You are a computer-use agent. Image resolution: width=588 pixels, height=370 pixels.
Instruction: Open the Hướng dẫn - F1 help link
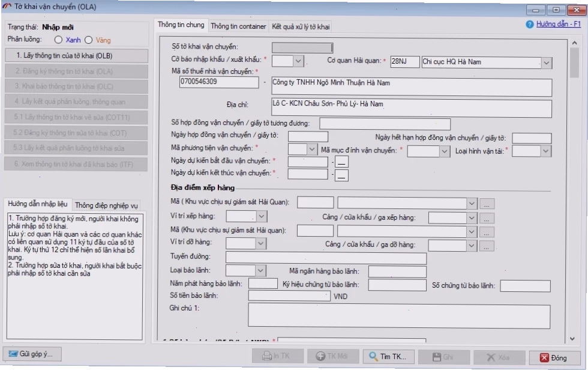click(x=559, y=24)
